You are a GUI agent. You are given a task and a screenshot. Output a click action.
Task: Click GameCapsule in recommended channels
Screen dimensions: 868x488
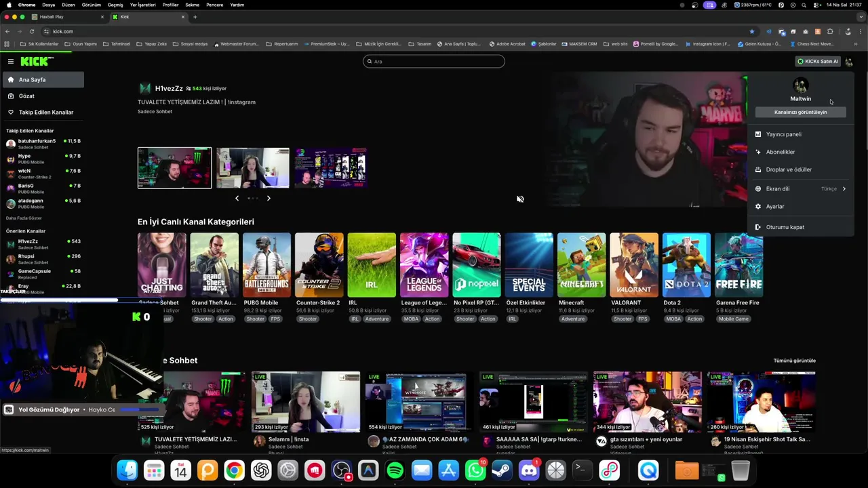point(43,274)
